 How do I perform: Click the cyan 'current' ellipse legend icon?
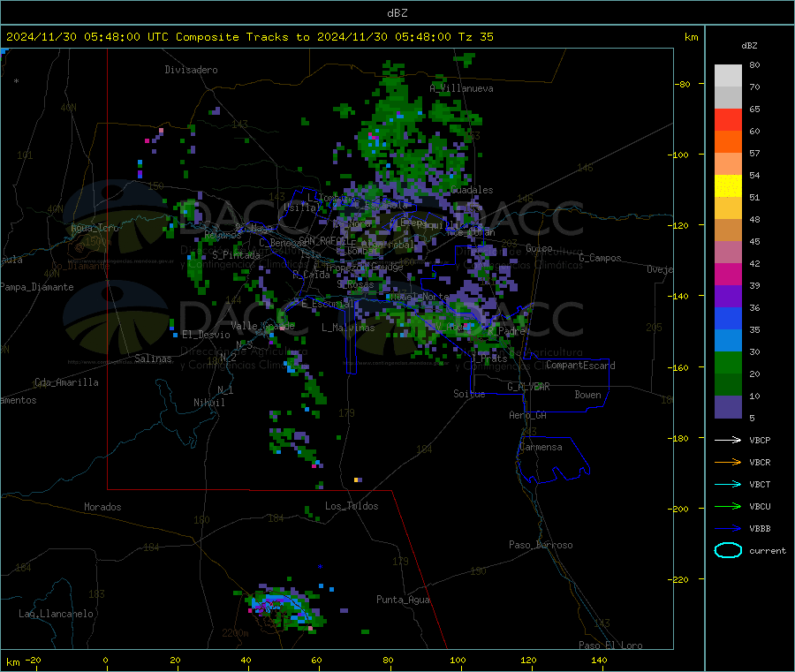(728, 550)
